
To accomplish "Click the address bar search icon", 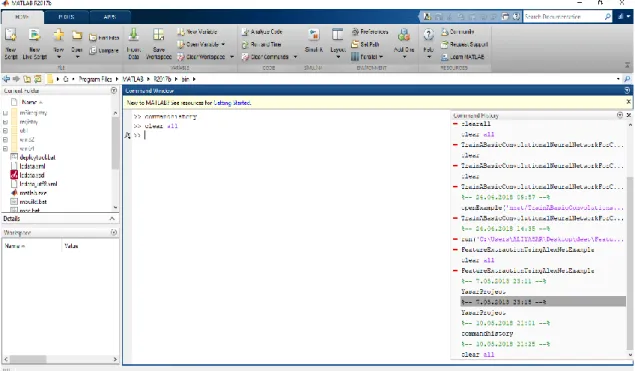I will pyautogui.click(x=627, y=79).
